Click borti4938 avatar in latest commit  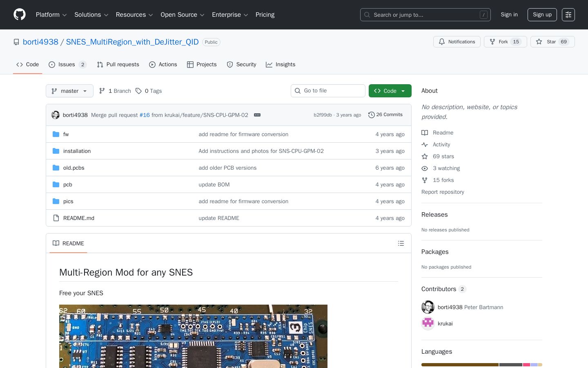point(56,115)
